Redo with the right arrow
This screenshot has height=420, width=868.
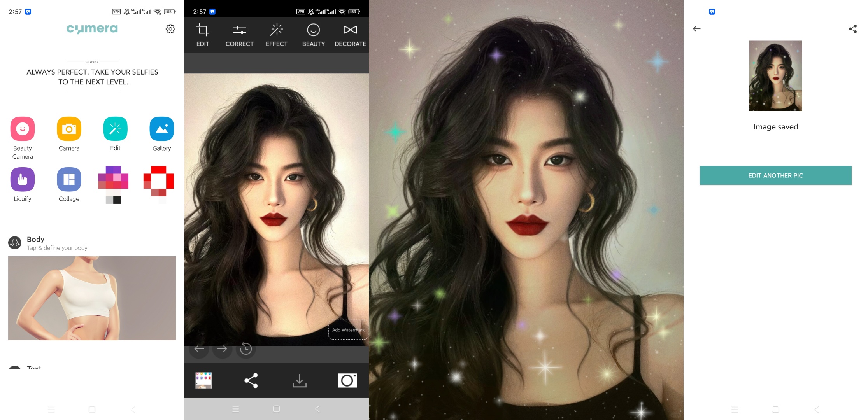[222, 349]
